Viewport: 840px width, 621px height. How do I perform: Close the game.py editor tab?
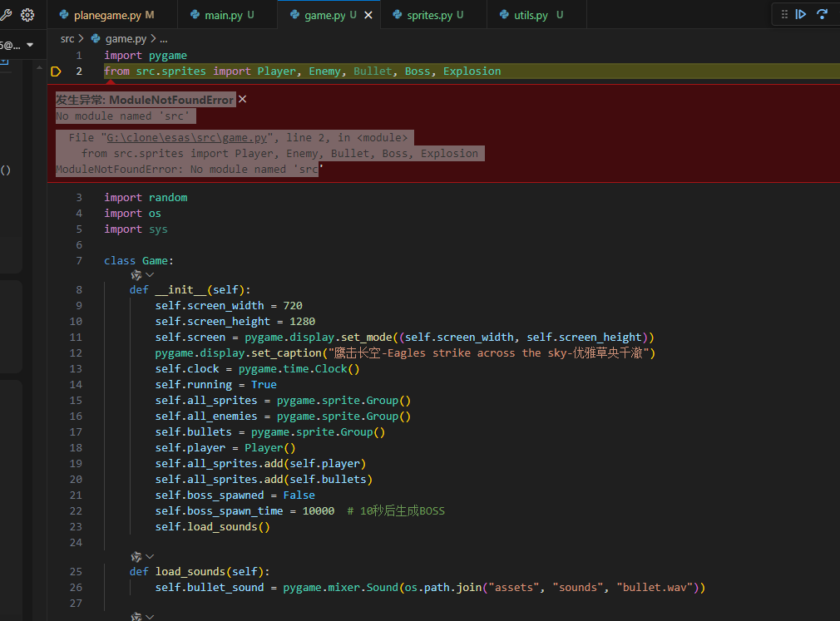368,15
